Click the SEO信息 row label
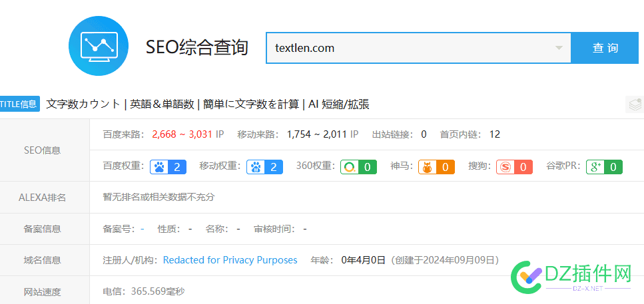Image resolution: width=644 pixels, height=304 pixels. coord(43,150)
